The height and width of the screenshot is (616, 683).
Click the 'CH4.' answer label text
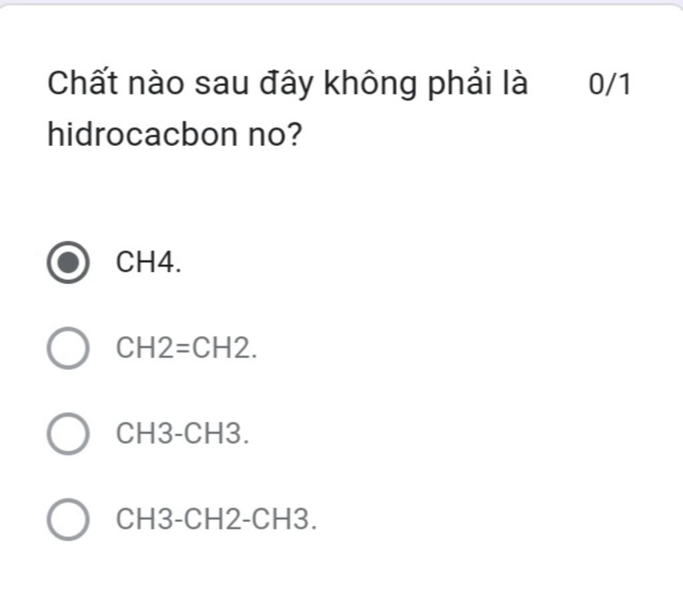[x=149, y=262]
